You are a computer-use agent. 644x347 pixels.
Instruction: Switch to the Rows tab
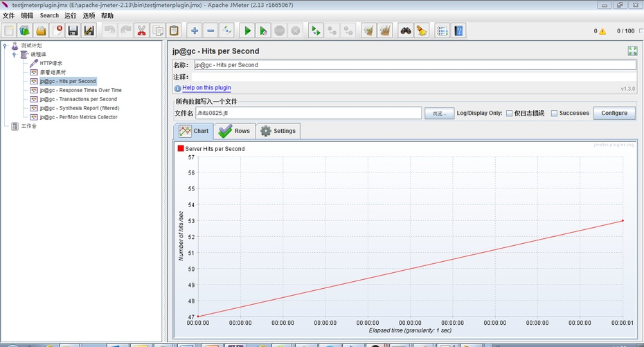pyautogui.click(x=233, y=131)
